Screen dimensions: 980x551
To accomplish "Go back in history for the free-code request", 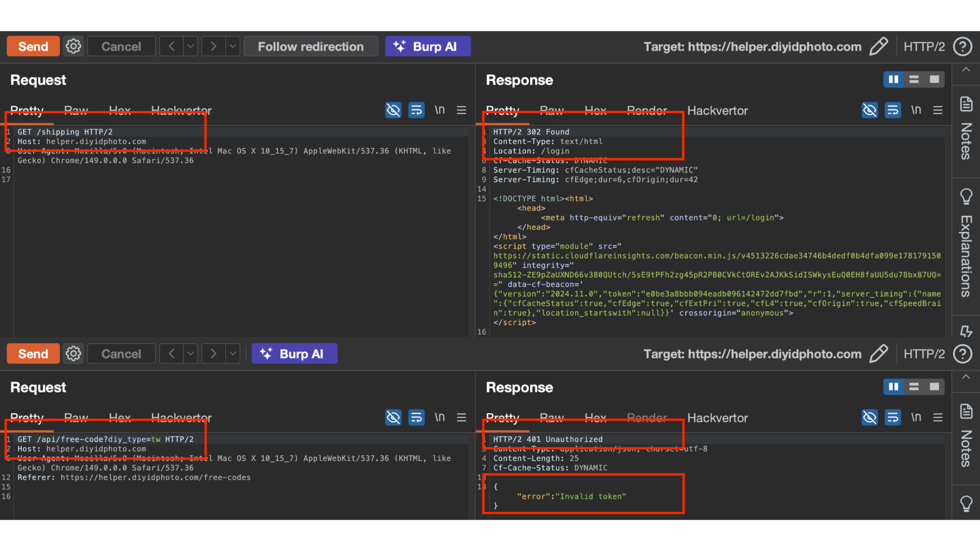I will 171,354.
